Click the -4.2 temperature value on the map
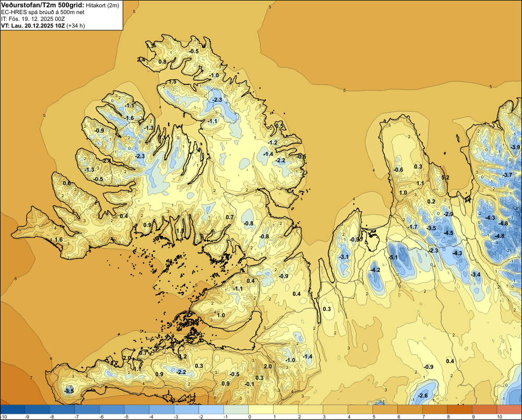522x420 pixels. click(x=375, y=270)
